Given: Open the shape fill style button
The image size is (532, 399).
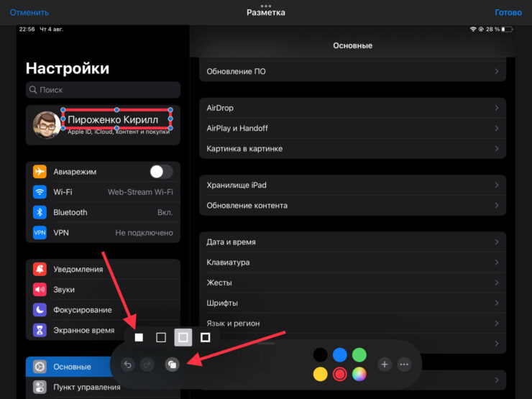Looking at the screenshot, I should click(x=172, y=364).
